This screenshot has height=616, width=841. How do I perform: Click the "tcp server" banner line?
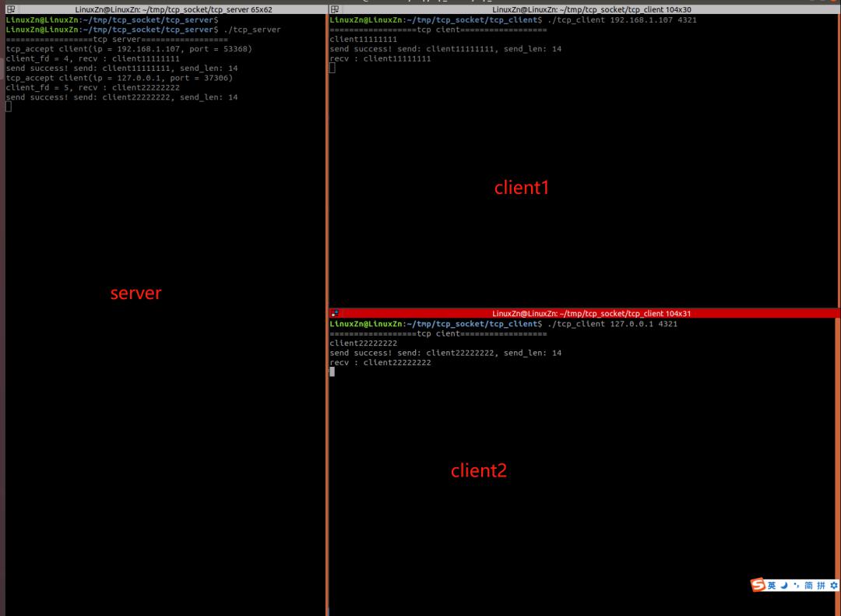click(x=116, y=39)
